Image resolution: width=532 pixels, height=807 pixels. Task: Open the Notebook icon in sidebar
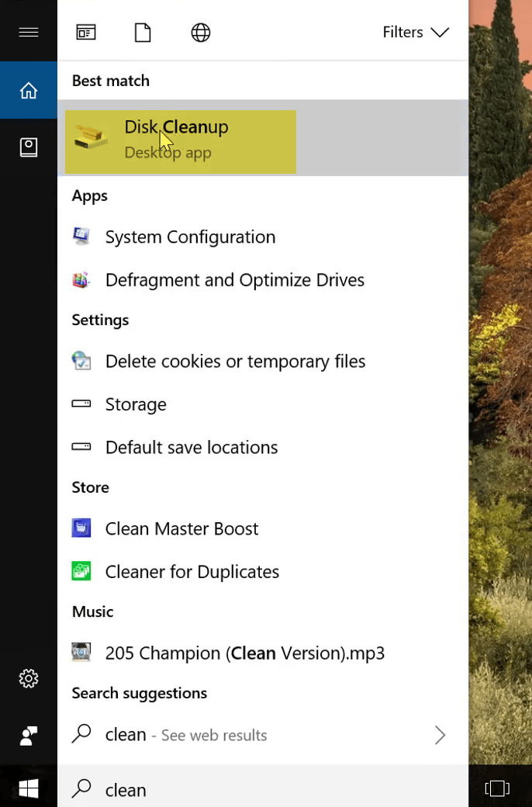(28, 147)
